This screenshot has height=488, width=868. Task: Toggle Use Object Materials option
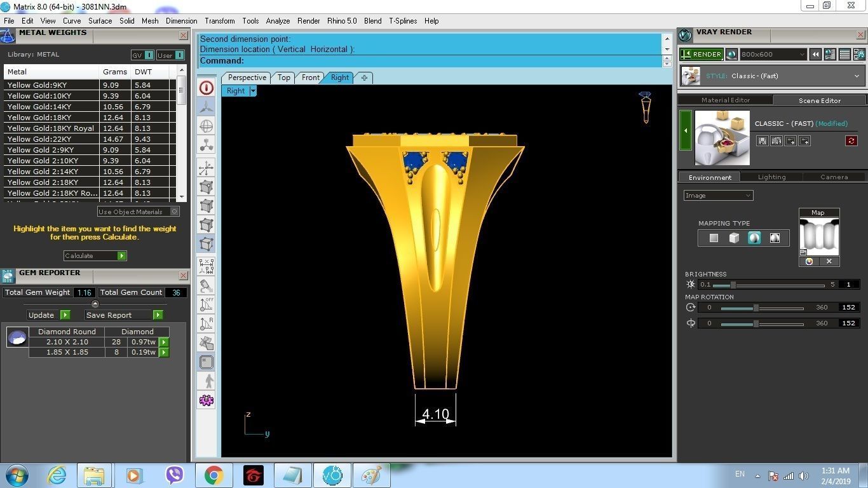click(138, 212)
